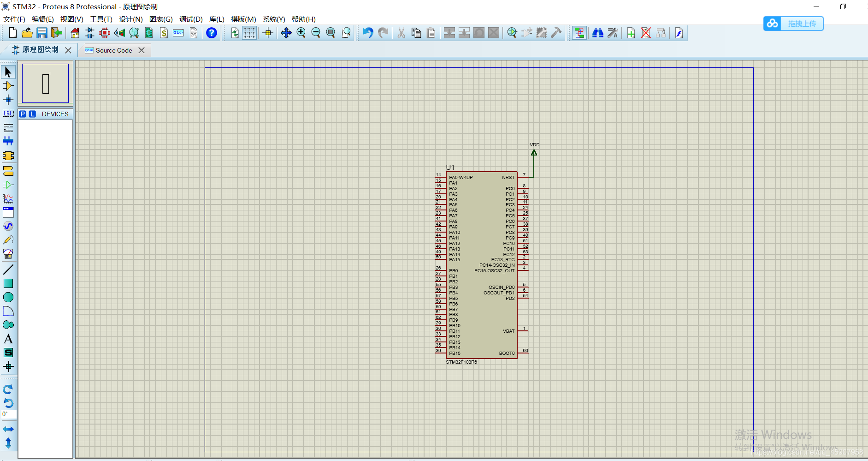Click the L library manage button
This screenshot has width=868, height=461.
point(32,114)
